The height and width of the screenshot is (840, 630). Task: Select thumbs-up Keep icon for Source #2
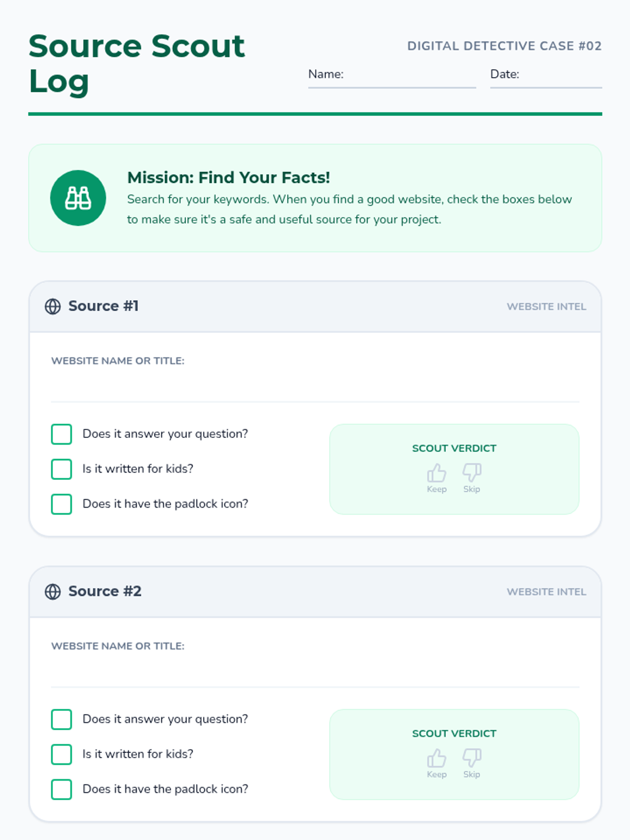pos(436,758)
